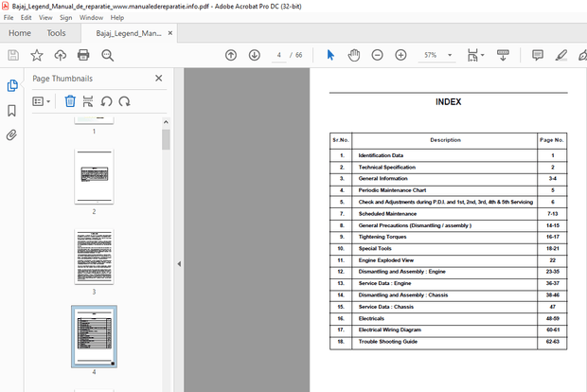Print the document using printer icon
The image size is (587, 392).
tap(83, 55)
